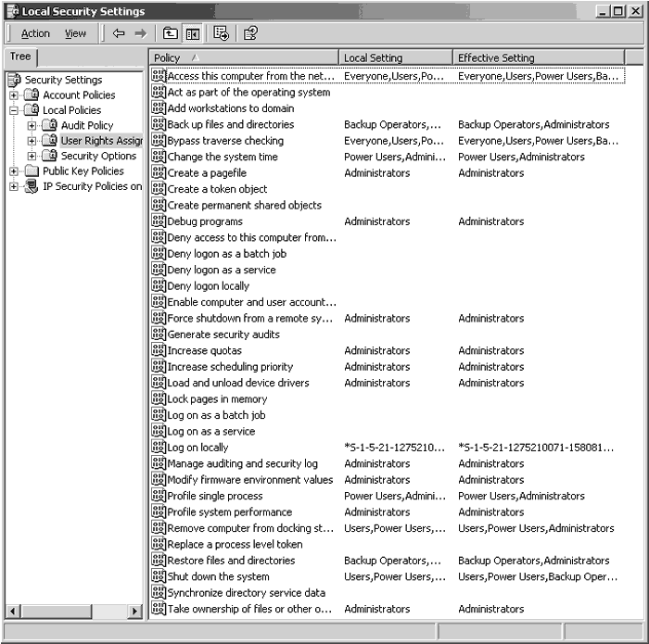Click the Local Policies folder icon
Viewport: 649px width, 644px height.
(x=32, y=110)
